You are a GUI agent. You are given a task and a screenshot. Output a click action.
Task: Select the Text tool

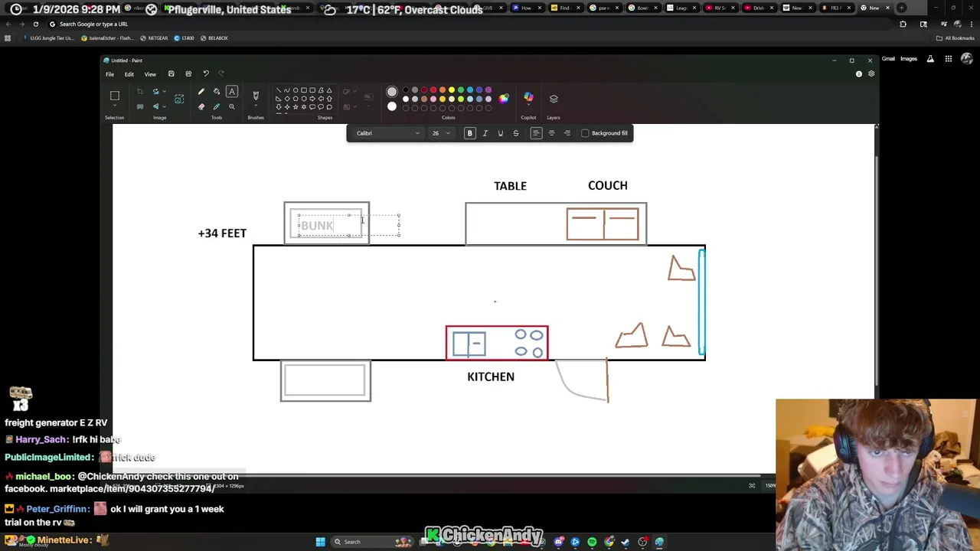(232, 91)
